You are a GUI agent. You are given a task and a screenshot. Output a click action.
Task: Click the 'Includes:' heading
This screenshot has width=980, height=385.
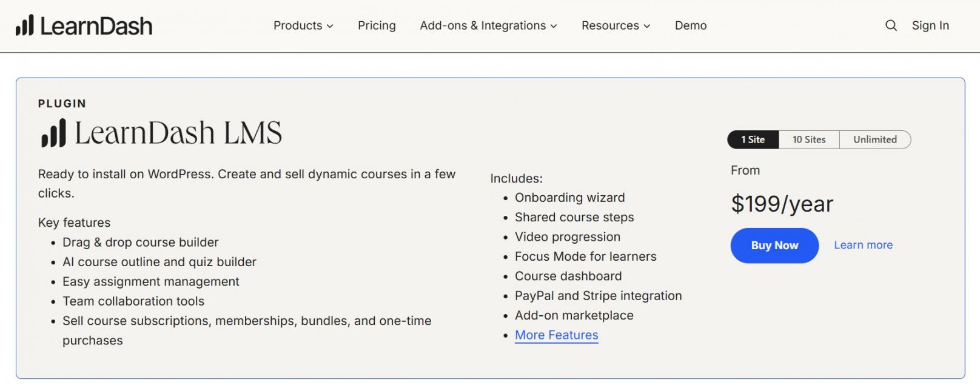[516, 178]
